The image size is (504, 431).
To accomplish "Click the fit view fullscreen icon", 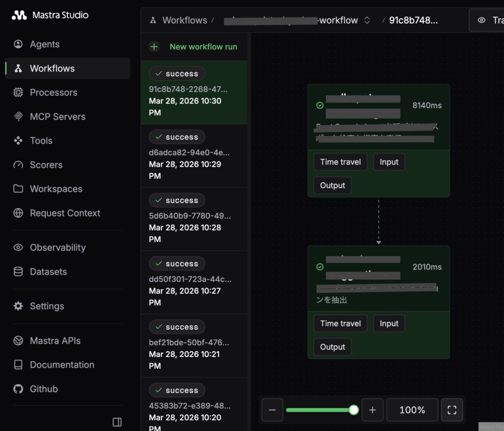I will (x=452, y=410).
